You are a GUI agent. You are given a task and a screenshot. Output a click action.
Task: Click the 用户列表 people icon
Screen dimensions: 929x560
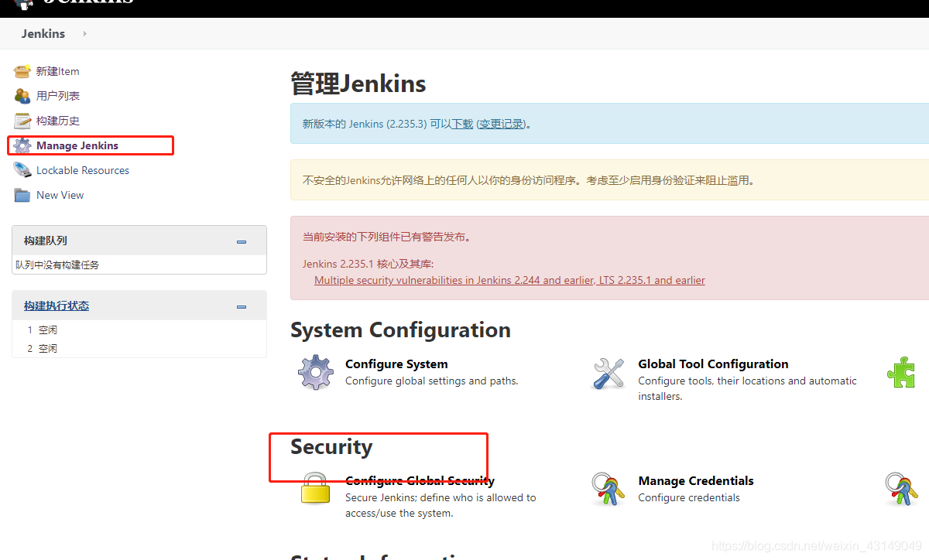(22, 96)
